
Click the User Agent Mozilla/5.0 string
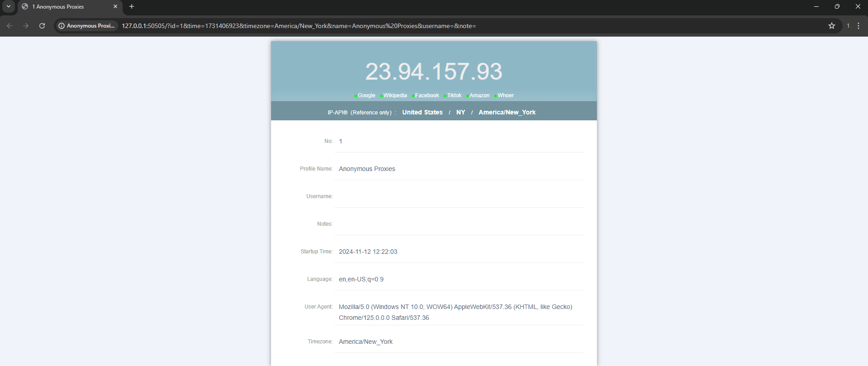pos(455,312)
